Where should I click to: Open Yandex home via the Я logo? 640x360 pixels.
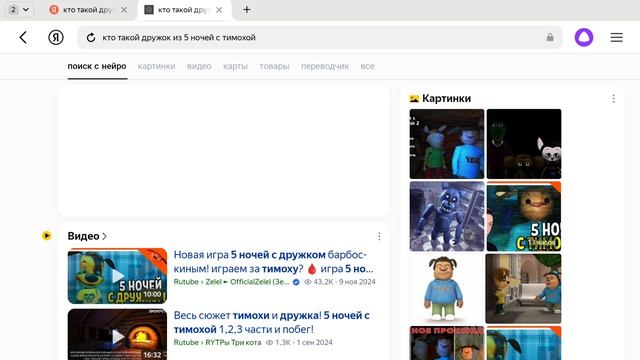tap(56, 38)
